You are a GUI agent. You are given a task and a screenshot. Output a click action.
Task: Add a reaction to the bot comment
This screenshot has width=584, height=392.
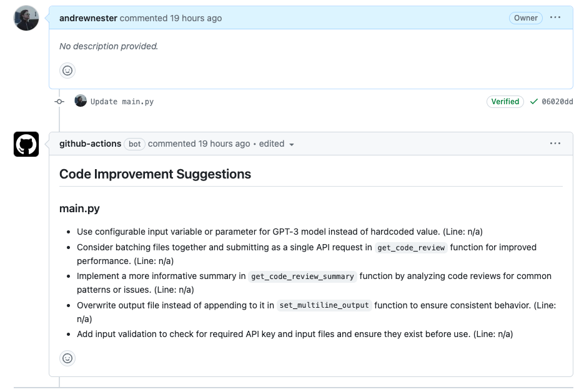(x=67, y=358)
